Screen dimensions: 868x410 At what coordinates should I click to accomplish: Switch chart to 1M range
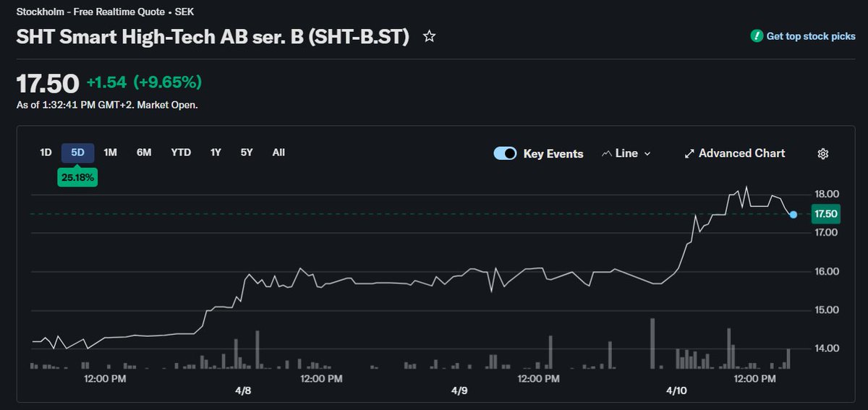tap(110, 153)
